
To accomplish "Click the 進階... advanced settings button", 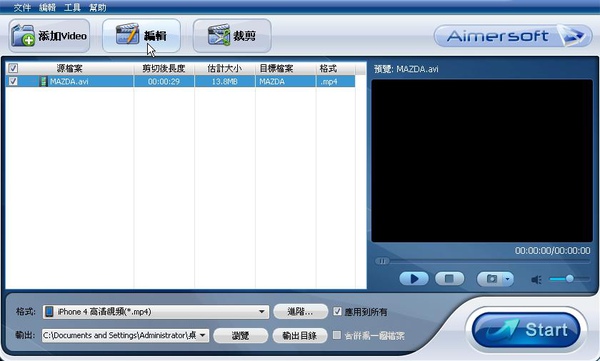I will pyautogui.click(x=300, y=312).
